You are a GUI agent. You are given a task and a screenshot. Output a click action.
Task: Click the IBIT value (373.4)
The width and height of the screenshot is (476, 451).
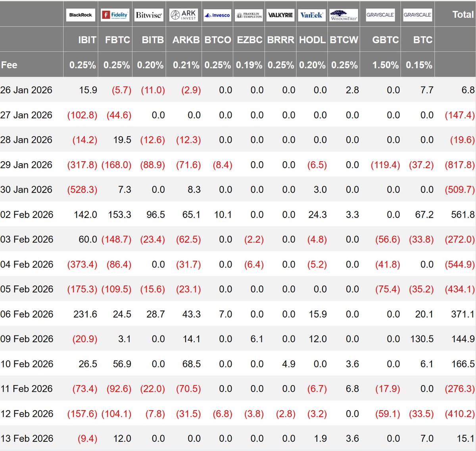coord(82,264)
